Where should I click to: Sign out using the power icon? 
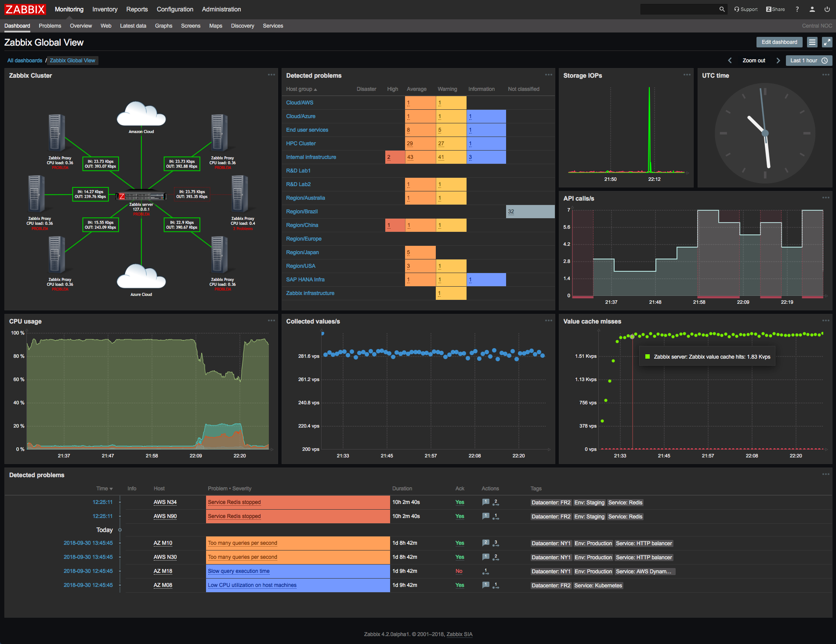click(826, 9)
